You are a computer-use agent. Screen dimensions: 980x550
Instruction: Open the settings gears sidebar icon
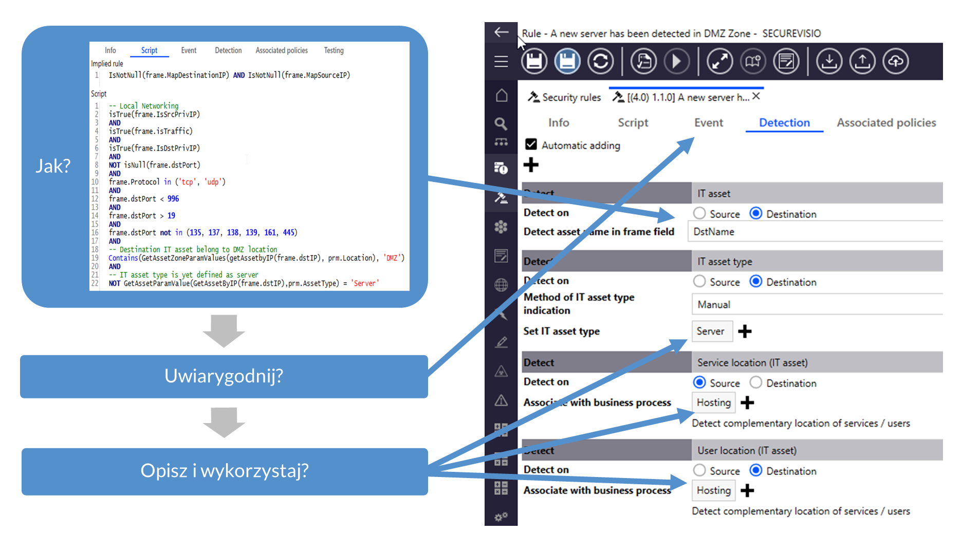(501, 516)
